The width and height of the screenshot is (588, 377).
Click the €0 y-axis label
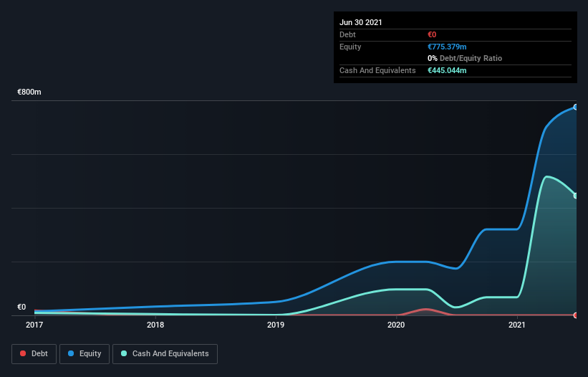tap(21, 307)
